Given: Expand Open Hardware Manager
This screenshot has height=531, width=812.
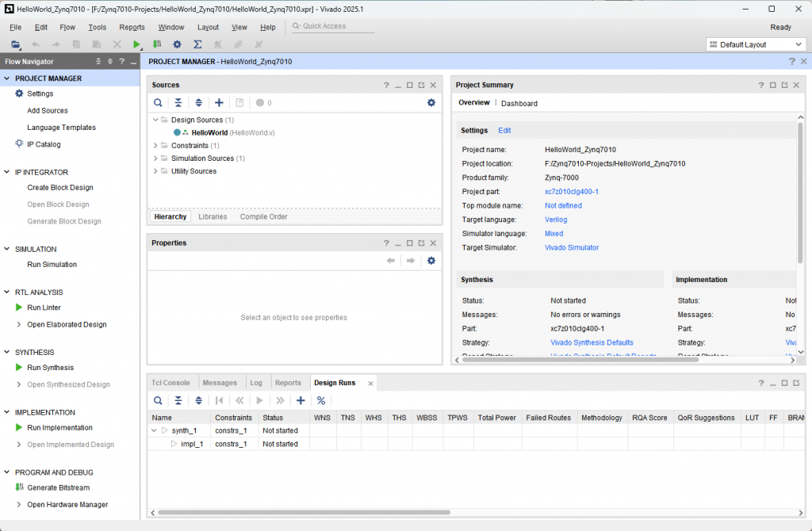Looking at the screenshot, I should point(19,505).
